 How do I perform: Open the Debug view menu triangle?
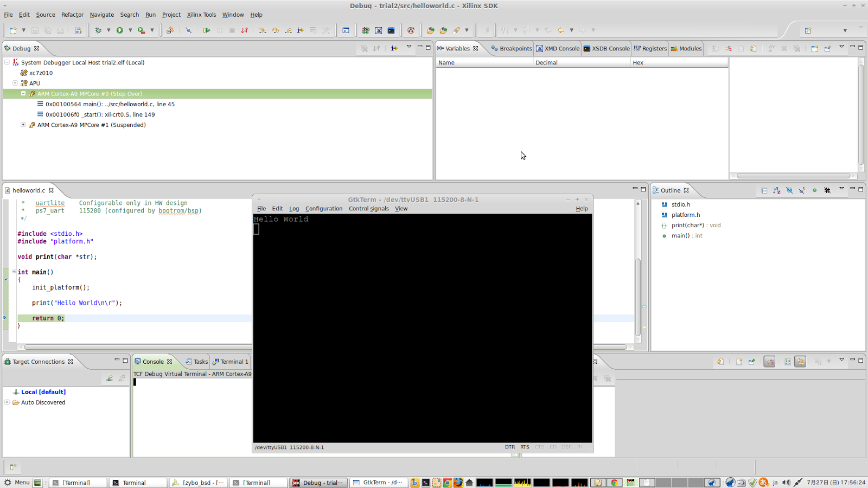point(409,48)
